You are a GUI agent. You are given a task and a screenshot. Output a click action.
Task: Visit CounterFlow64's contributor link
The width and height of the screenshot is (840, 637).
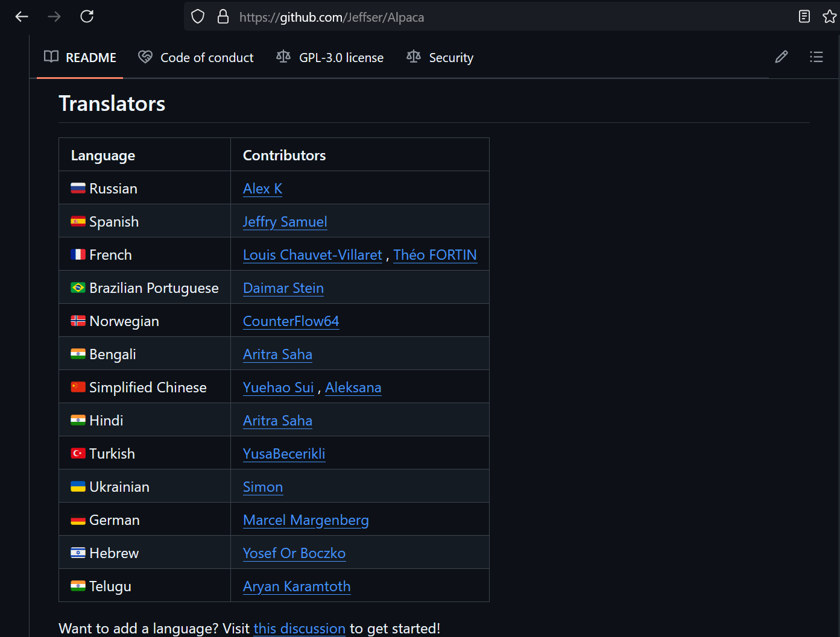[x=291, y=321]
